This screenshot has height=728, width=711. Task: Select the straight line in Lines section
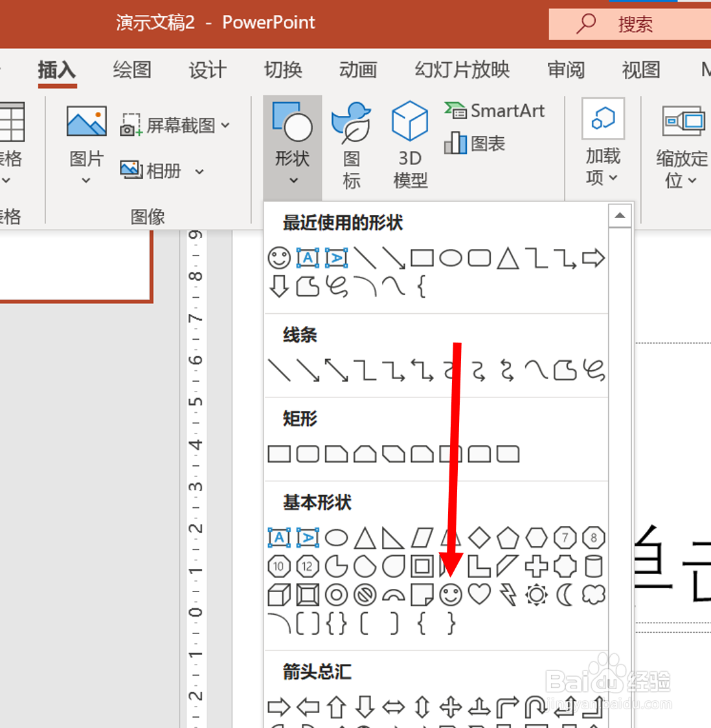tap(279, 370)
